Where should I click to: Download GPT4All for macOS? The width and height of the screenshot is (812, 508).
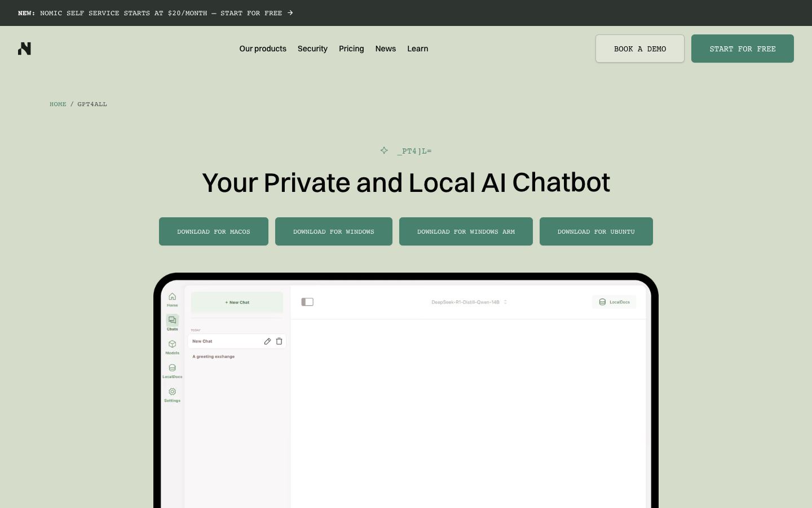point(214,231)
